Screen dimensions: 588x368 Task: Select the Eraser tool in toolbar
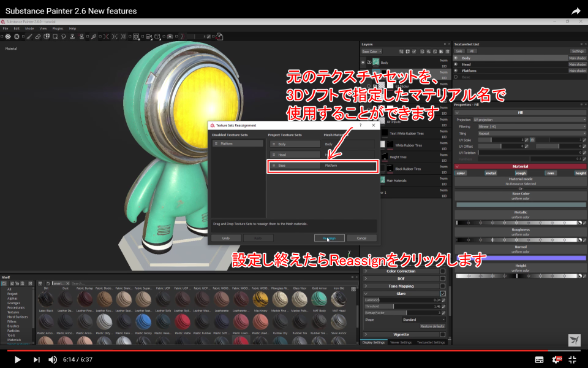pyautogui.click(x=38, y=36)
